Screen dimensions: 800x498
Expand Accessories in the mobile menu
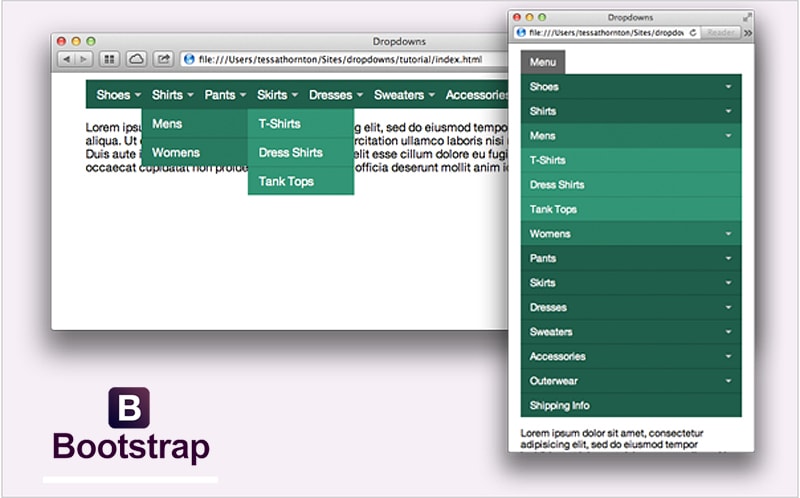631,356
